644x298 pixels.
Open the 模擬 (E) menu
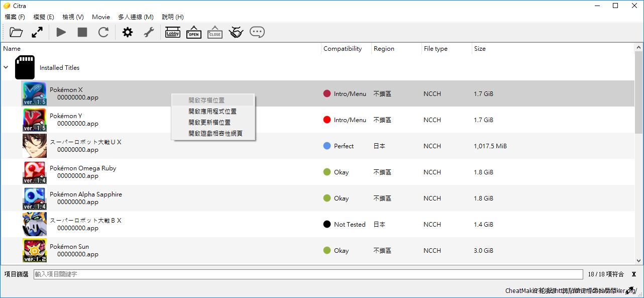(x=44, y=17)
